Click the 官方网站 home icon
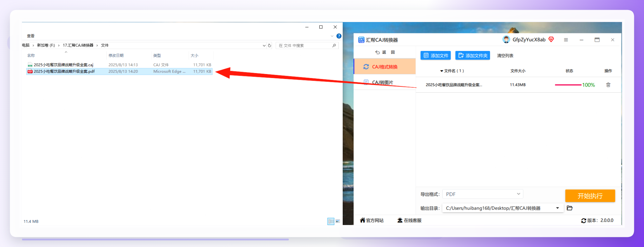644x247 pixels. pyautogui.click(x=363, y=220)
